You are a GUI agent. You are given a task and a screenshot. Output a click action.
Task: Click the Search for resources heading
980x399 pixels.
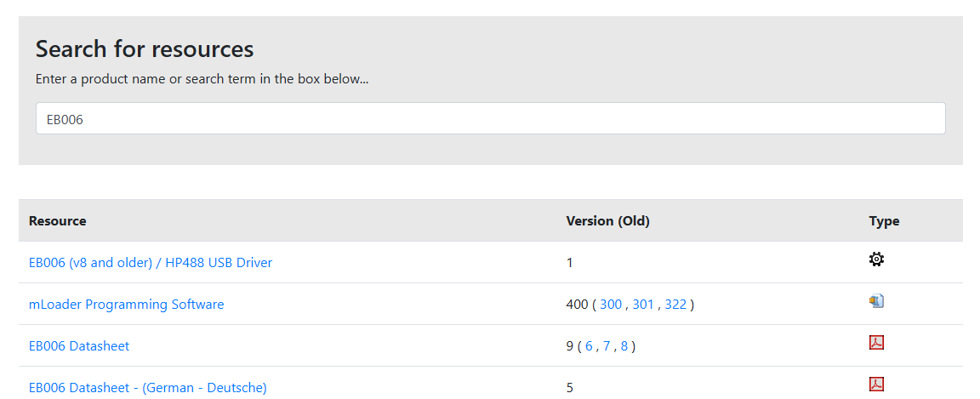pos(145,48)
